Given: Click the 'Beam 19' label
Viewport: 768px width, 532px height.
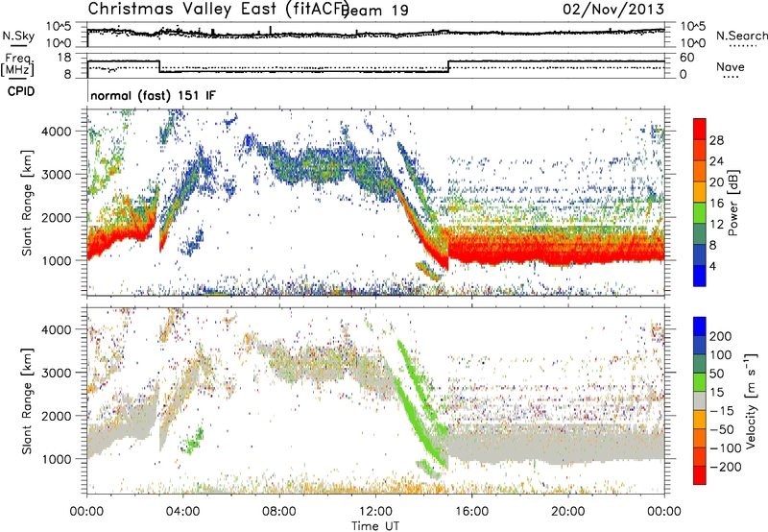Looking at the screenshot, I should (374, 11).
